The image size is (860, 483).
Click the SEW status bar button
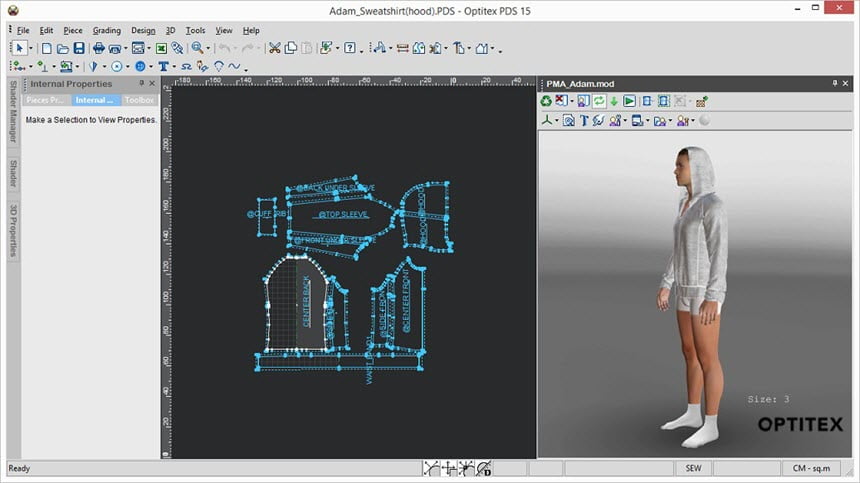(x=693, y=468)
